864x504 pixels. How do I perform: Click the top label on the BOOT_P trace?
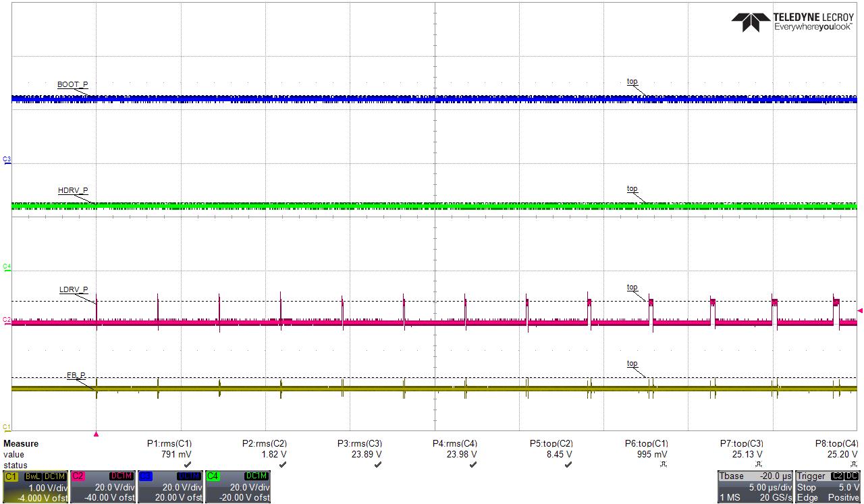point(632,82)
